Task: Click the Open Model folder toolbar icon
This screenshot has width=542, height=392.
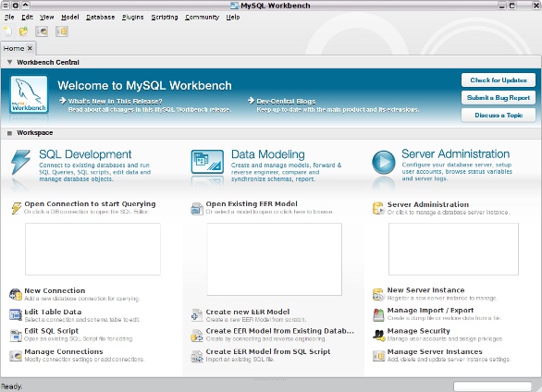Action: tap(23, 31)
